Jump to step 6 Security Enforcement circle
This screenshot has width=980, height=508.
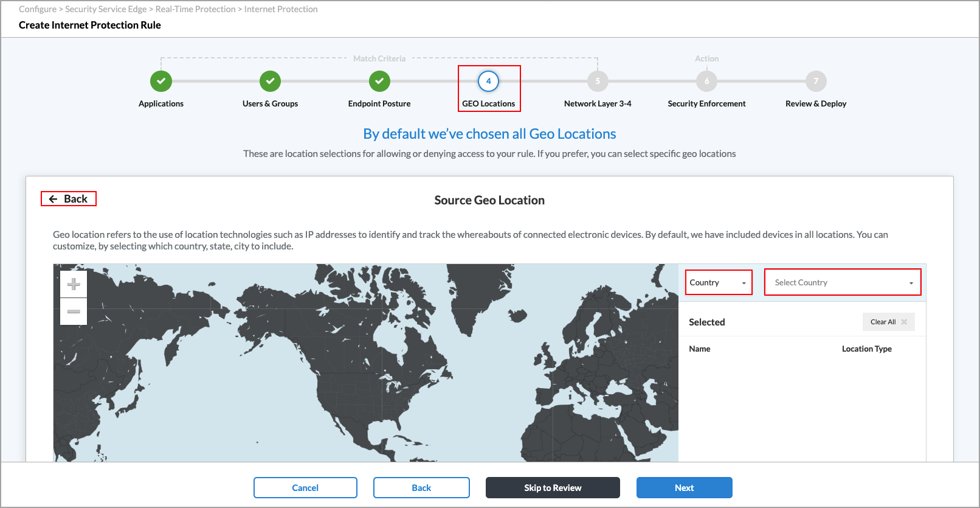[x=706, y=81]
